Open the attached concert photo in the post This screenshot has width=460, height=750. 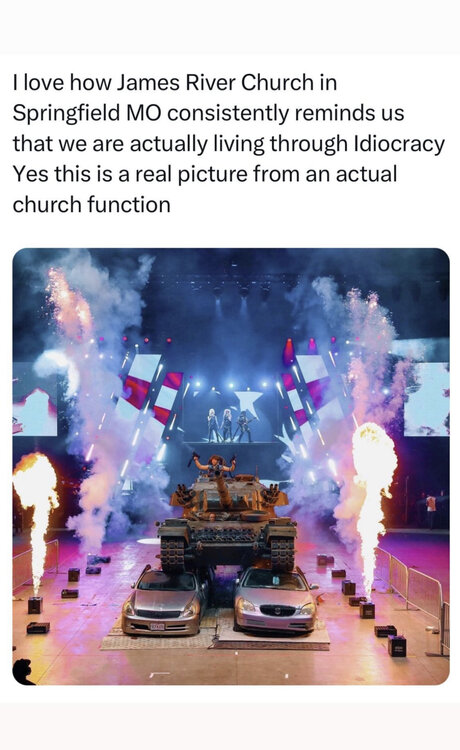pos(230,466)
